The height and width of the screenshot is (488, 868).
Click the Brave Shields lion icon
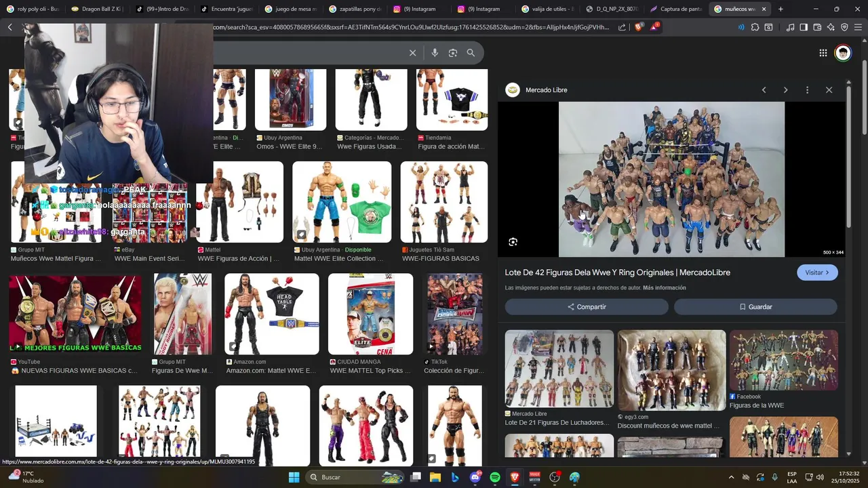tap(638, 27)
